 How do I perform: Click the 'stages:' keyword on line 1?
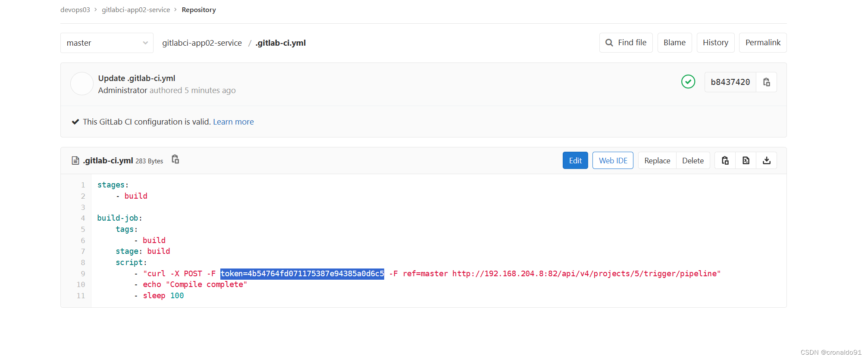(x=113, y=185)
